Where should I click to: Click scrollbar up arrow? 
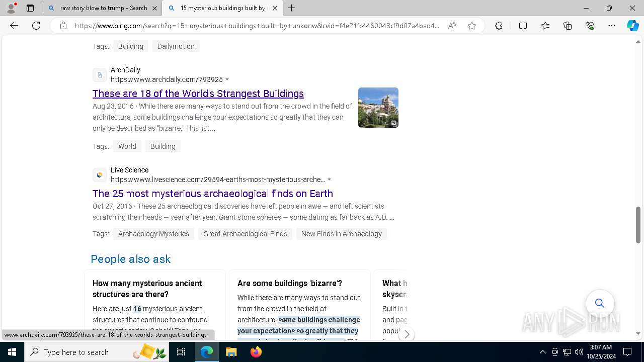coord(638,42)
